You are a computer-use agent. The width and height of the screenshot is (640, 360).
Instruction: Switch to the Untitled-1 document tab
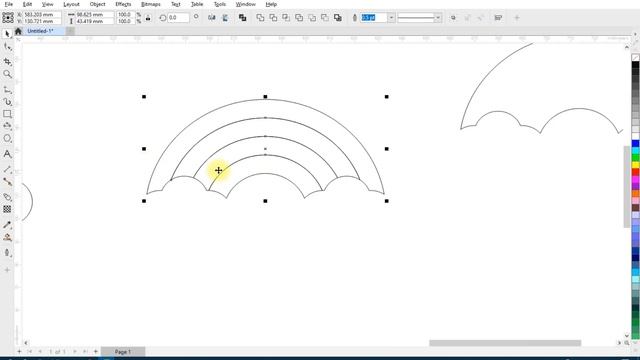coord(40,31)
